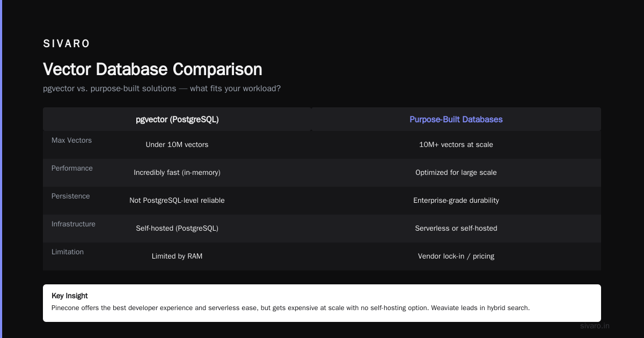Click the Purpose-Built Databases column header

pyautogui.click(x=456, y=119)
